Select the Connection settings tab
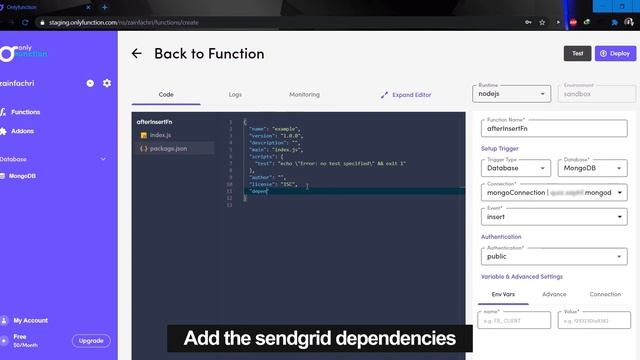This screenshot has width=640, height=360. click(x=605, y=294)
